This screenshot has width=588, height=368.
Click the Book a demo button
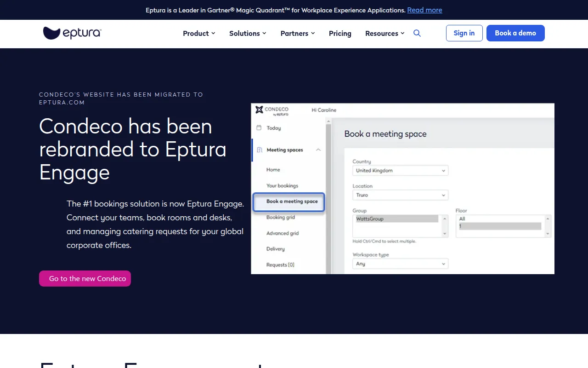(x=515, y=33)
